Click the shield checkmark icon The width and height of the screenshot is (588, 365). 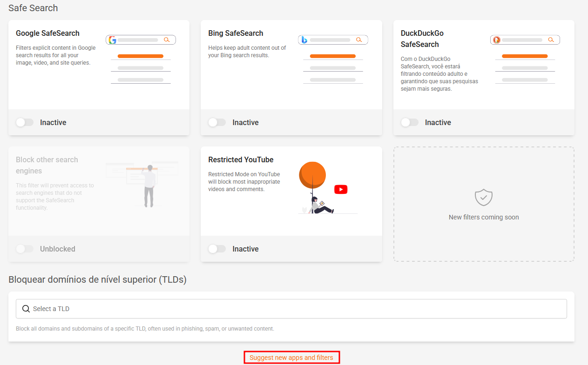pos(483,198)
